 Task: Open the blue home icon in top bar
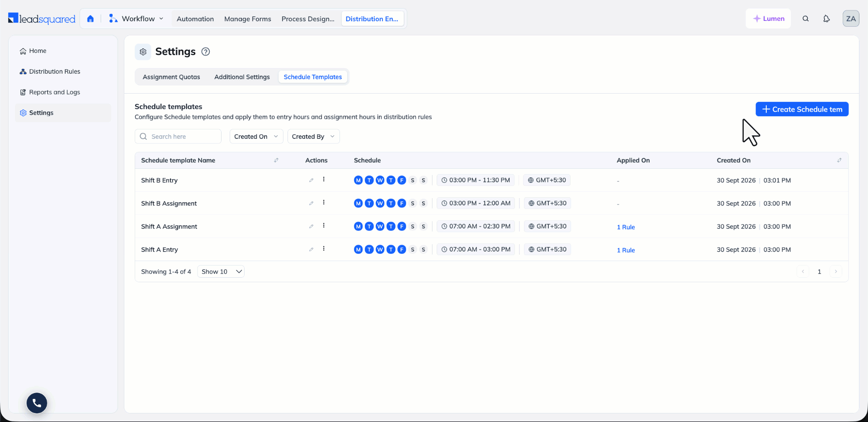[x=90, y=19]
